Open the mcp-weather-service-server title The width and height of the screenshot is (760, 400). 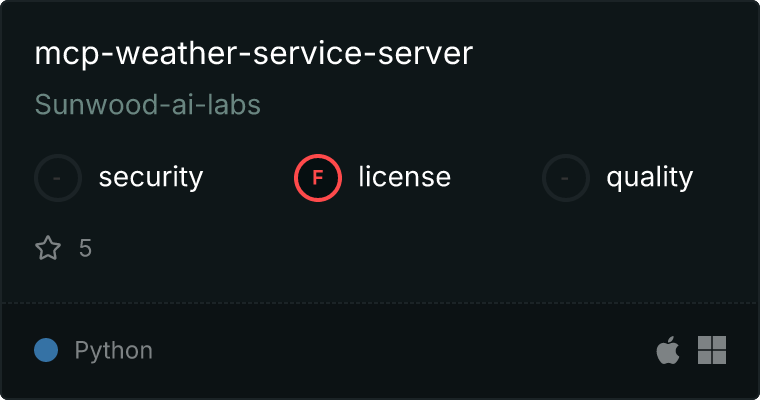[253, 54]
